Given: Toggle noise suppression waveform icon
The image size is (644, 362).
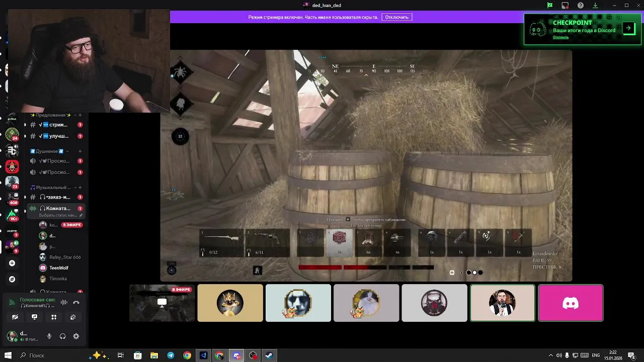Looking at the screenshot, I should pos(64,302).
